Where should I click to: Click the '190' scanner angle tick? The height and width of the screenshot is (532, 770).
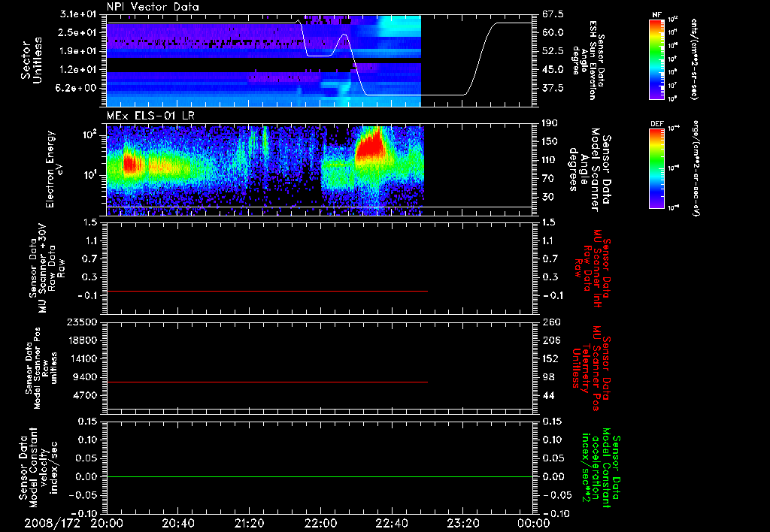click(550, 123)
